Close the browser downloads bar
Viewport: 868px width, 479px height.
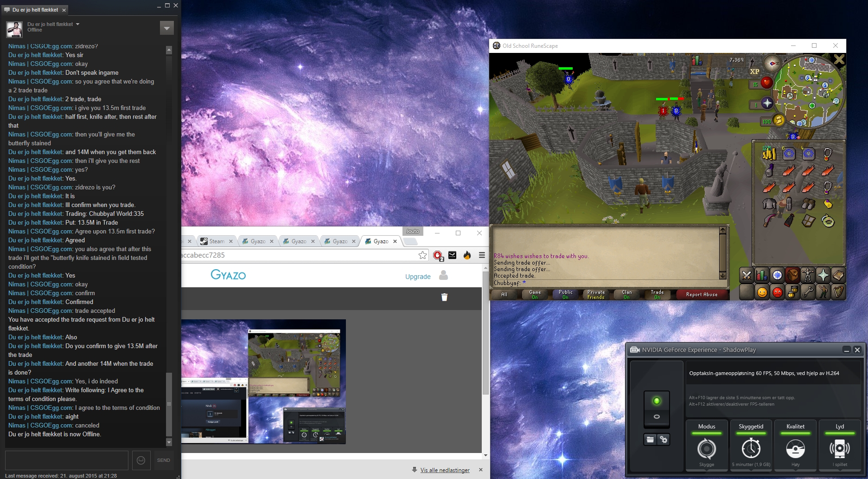pyautogui.click(x=481, y=470)
